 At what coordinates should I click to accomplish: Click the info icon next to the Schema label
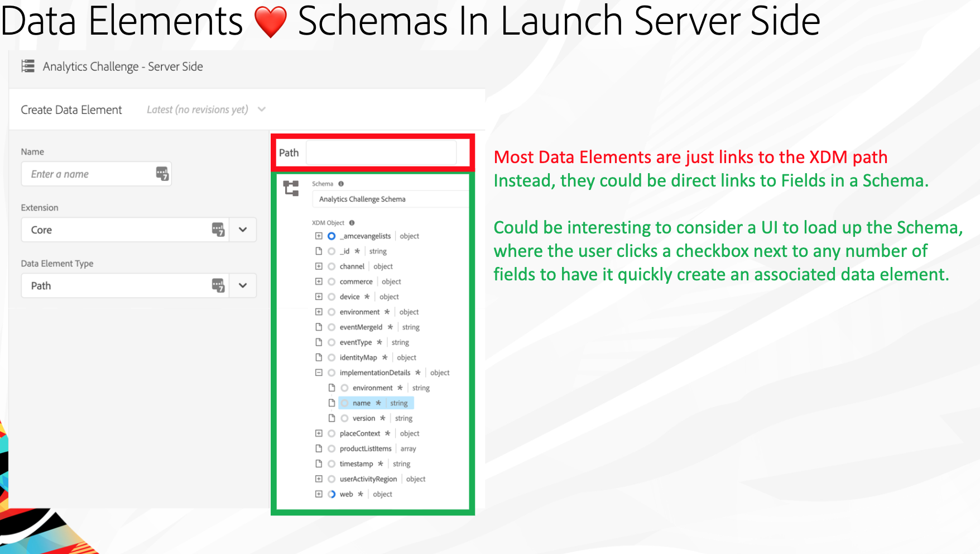point(341,184)
